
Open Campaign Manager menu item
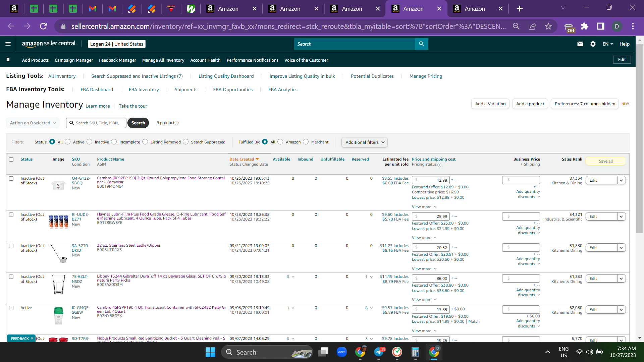(74, 60)
